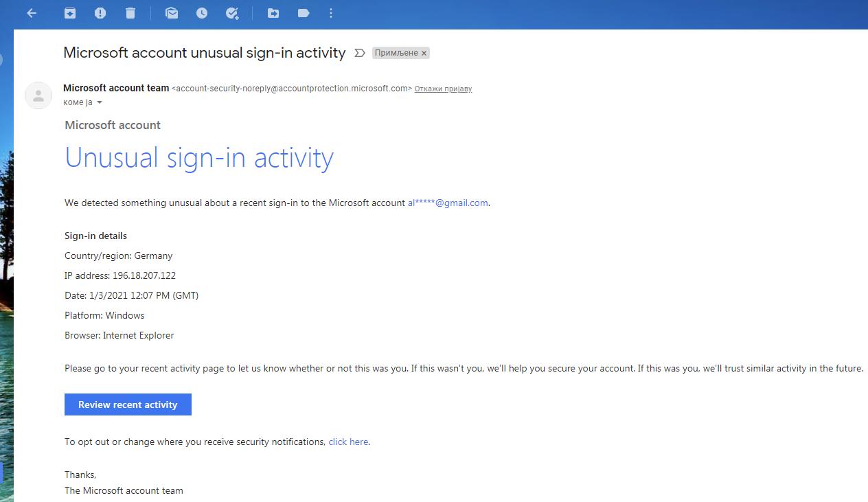Snooze this email with clock icon

(202, 13)
